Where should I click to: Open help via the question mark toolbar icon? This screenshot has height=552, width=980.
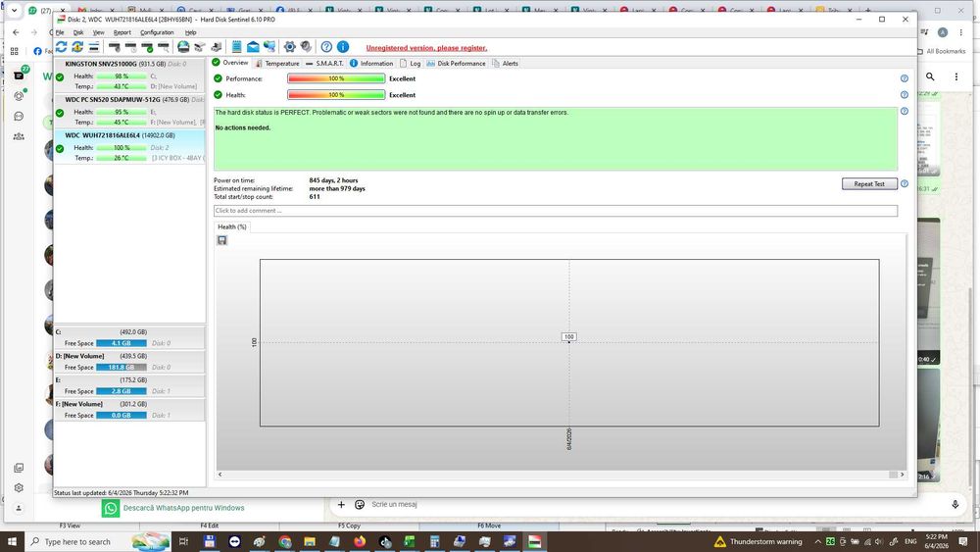326,47
